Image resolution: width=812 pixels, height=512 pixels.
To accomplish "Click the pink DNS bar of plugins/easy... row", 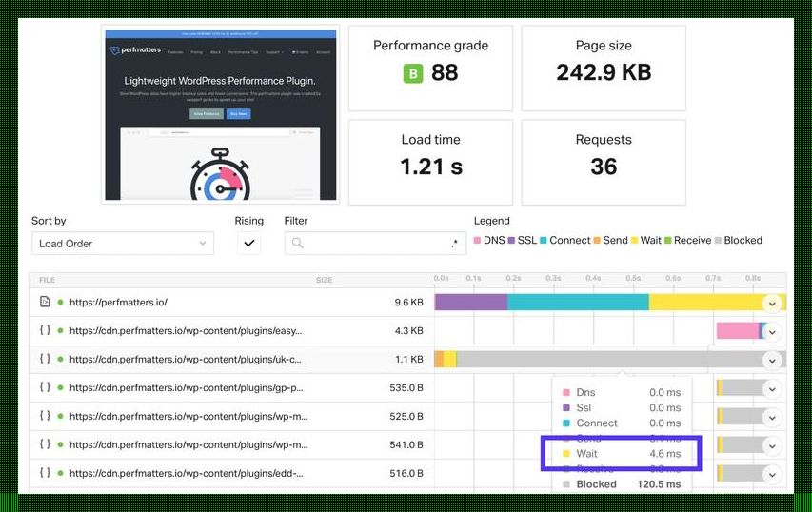I will tap(738, 331).
